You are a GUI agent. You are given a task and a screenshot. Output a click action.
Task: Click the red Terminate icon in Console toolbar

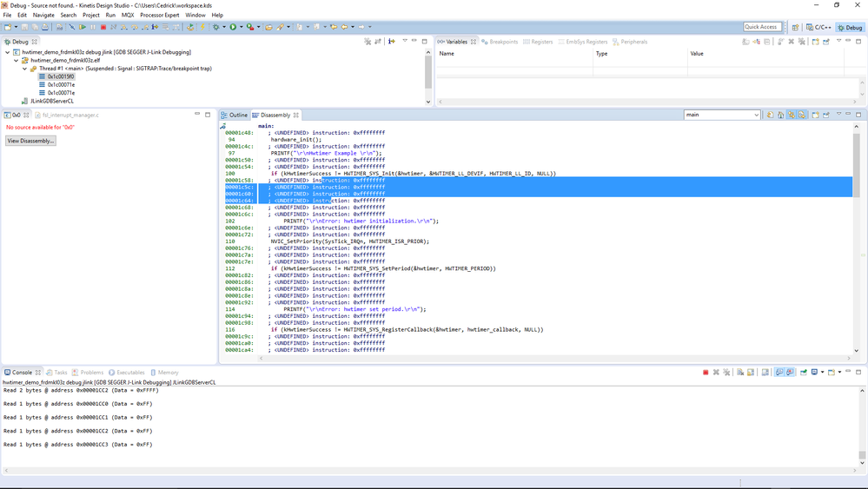coord(706,373)
